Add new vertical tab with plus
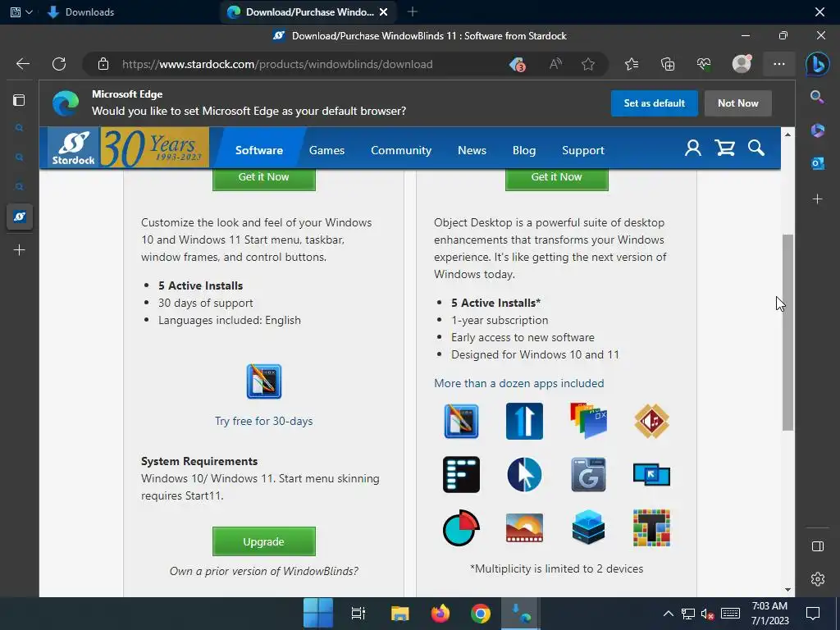This screenshot has height=630, width=840. (20, 250)
